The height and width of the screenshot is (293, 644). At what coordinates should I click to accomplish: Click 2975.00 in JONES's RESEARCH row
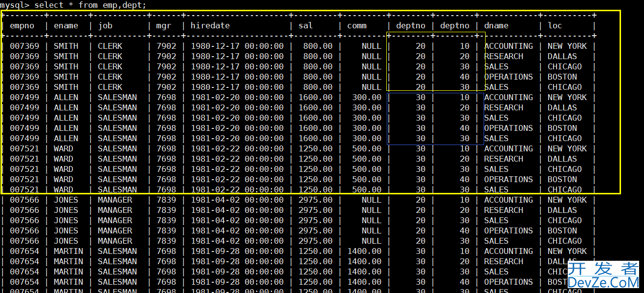click(315, 210)
